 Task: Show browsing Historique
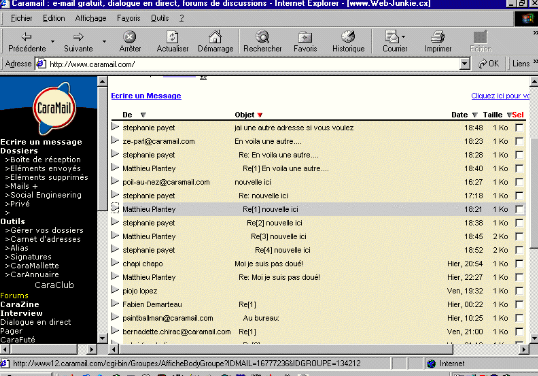(348, 42)
